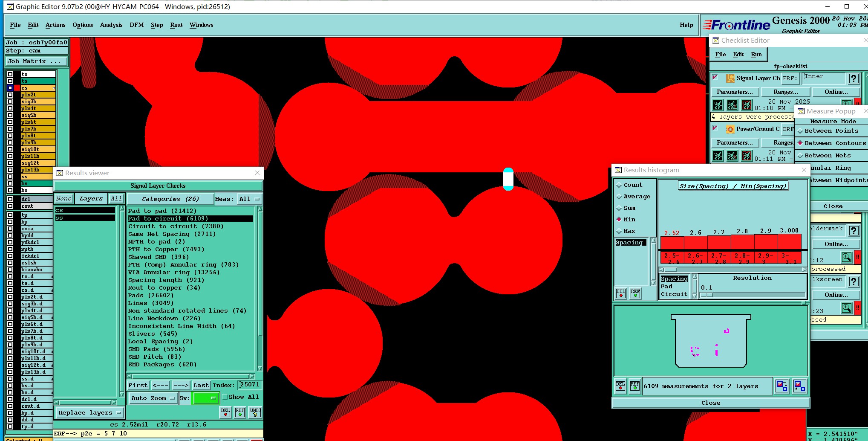The image size is (868, 441).
Task: Click the Signal Layer Checks action icon
Action: (730, 78)
